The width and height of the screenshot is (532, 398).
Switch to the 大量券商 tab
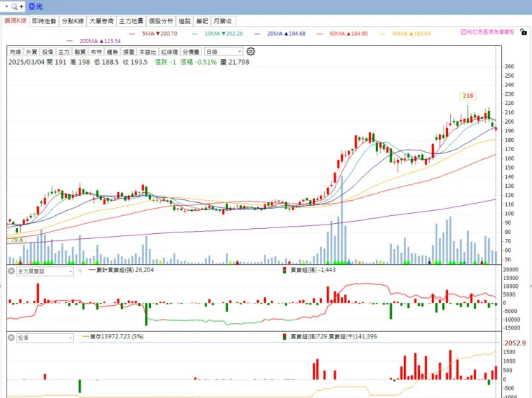[101, 21]
